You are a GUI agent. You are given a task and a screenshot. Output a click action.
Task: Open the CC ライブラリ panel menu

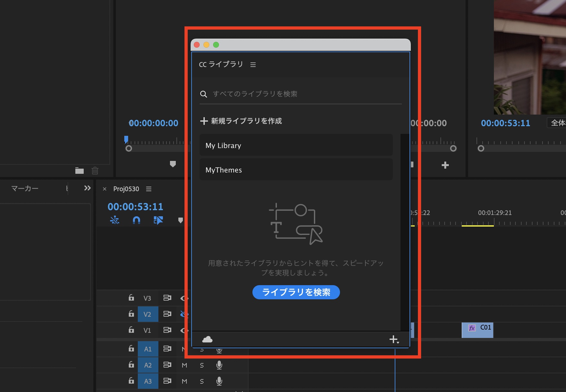[253, 65]
